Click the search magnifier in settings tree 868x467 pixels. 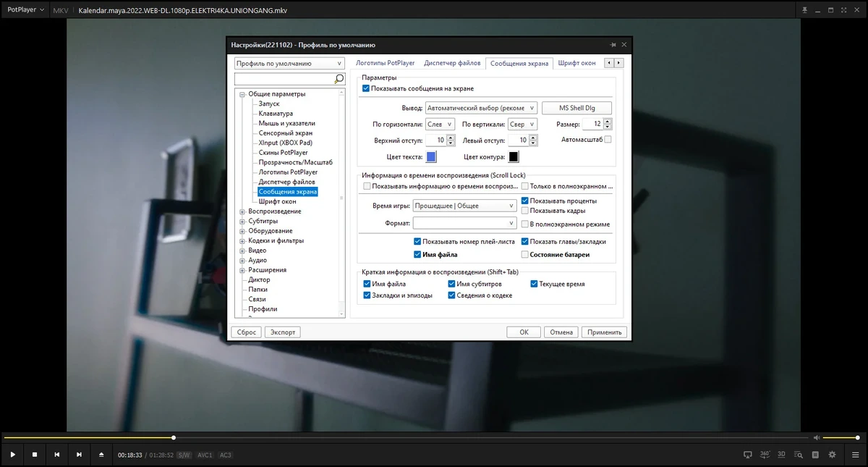pyautogui.click(x=339, y=78)
